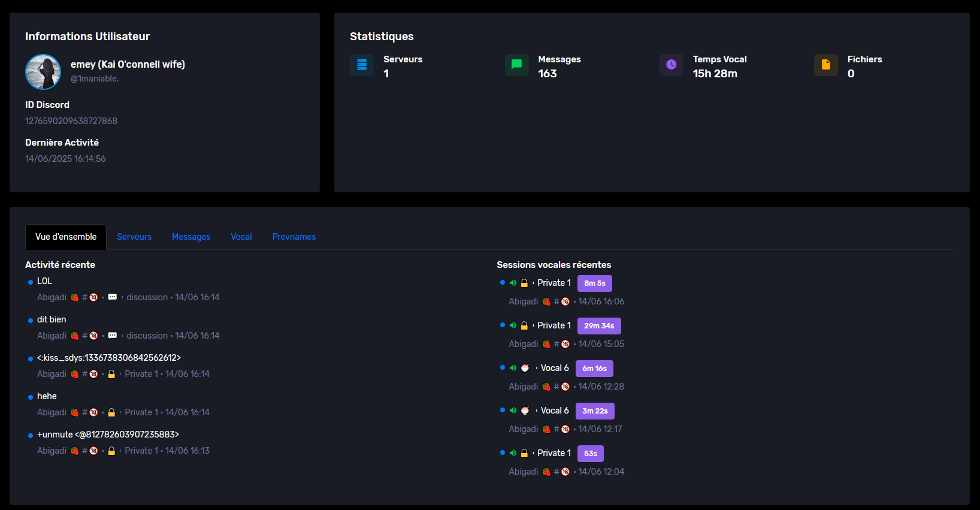Click the purple Temps Vocal clock icon
This screenshot has width=980, height=510.
(x=671, y=65)
